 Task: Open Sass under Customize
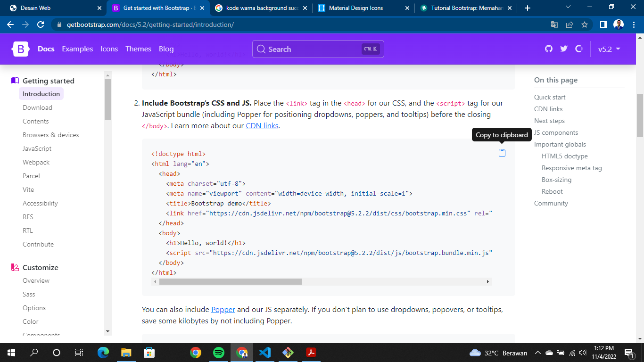click(29, 294)
